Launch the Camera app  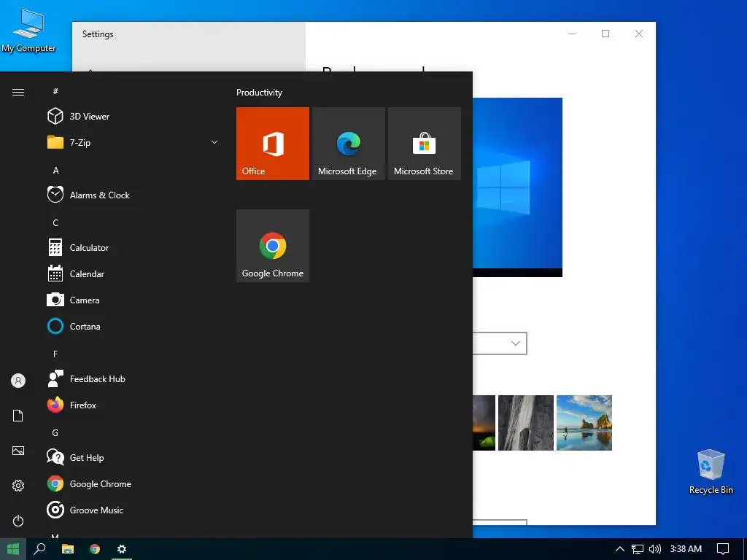point(131,300)
